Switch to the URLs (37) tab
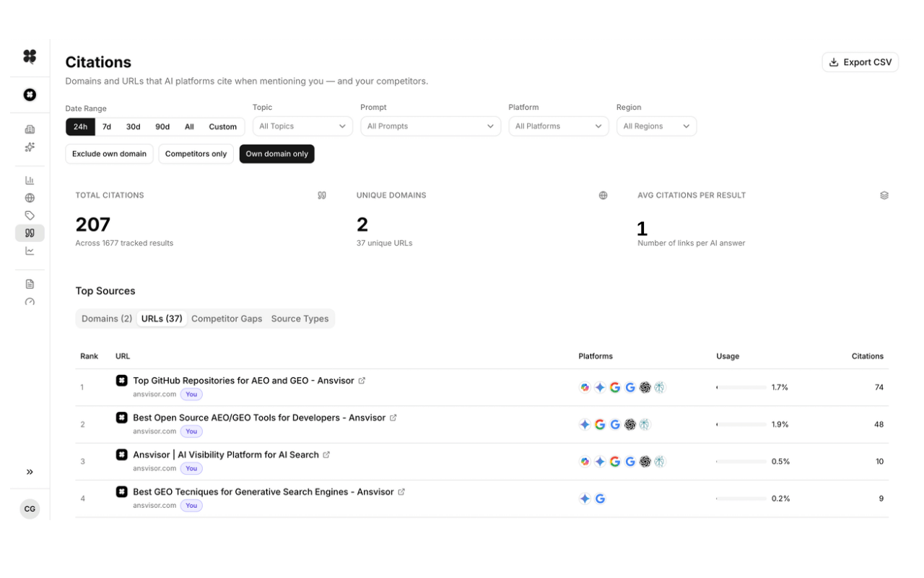This screenshot has height=578, width=924. 162,319
